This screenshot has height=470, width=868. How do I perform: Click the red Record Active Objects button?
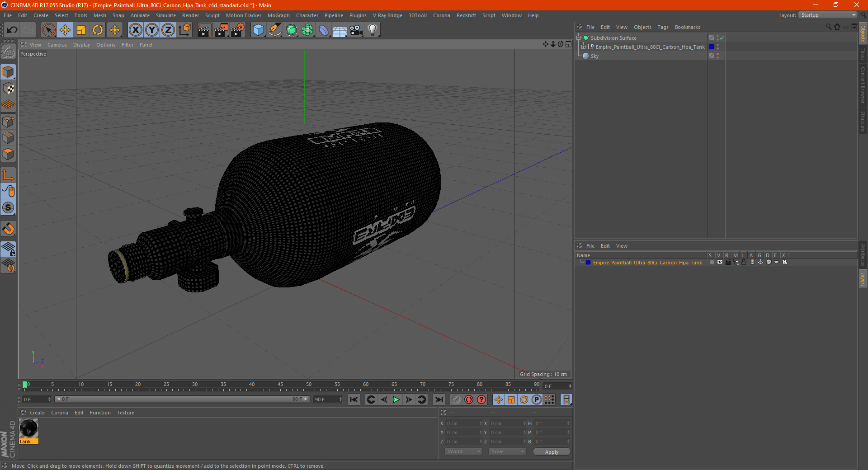(x=456, y=399)
